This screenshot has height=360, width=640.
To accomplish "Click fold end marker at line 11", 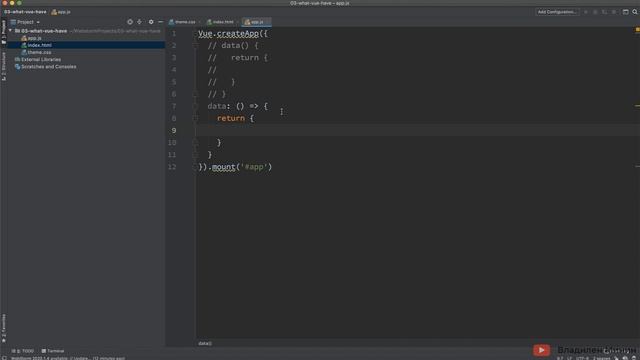I will pyautogui.click(x=196, y=155).
